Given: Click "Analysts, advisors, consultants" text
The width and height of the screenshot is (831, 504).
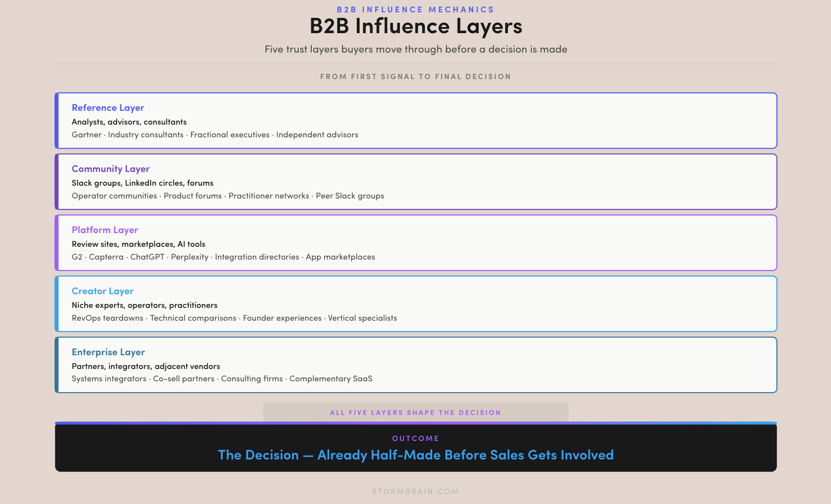Looking at the screenshot, I should 129,122.
